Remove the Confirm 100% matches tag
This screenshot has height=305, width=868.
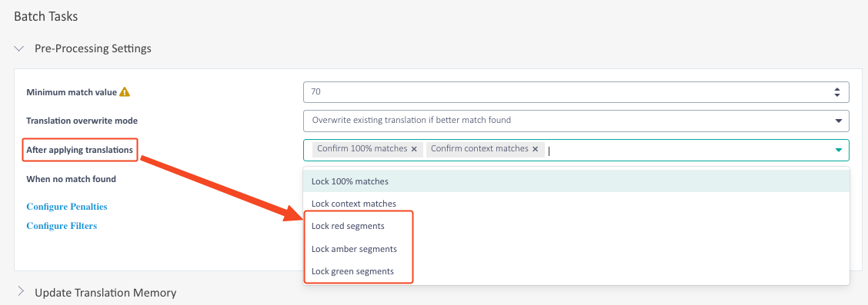coord(414,149)
